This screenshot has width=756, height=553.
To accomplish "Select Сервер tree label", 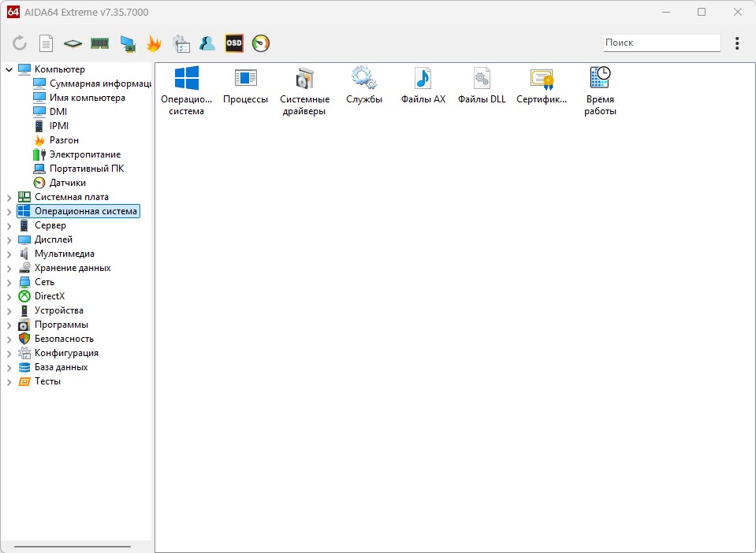I will coord(50,225).
